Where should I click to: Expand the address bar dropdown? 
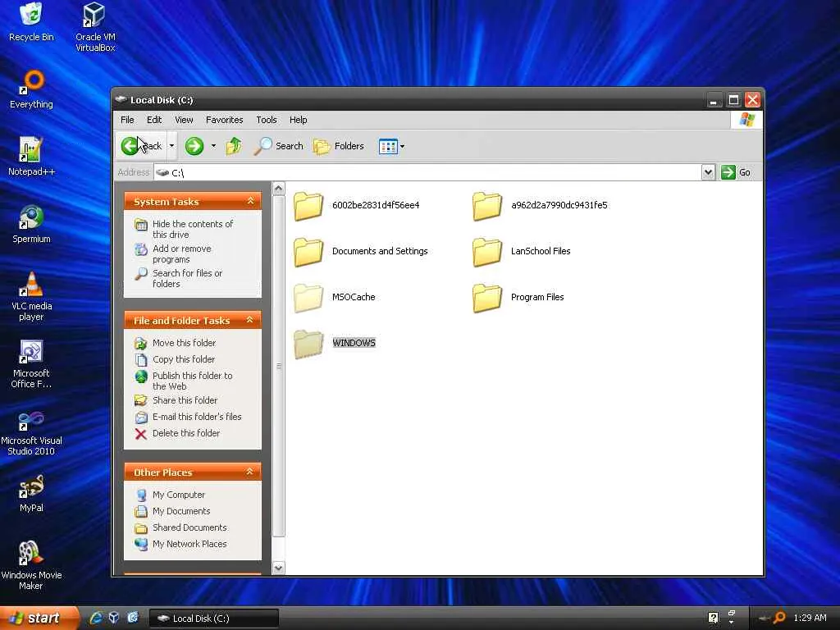tap(708, 172)
